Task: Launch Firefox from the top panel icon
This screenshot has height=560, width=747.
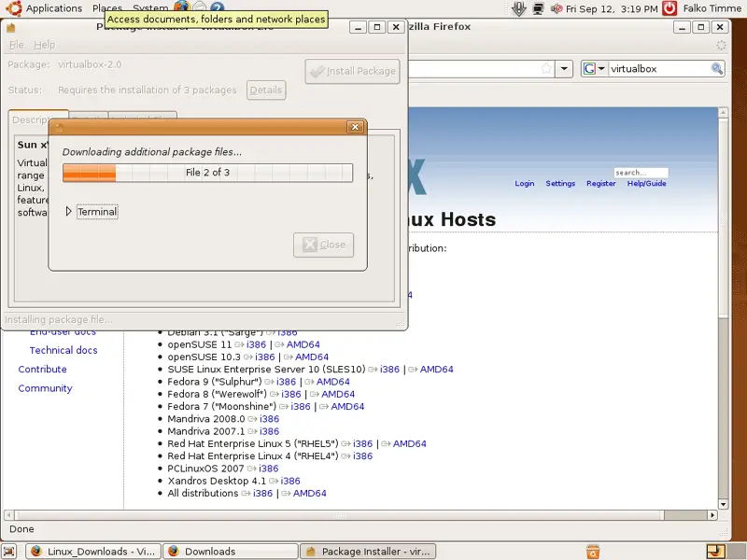Action: pos(181,6)
